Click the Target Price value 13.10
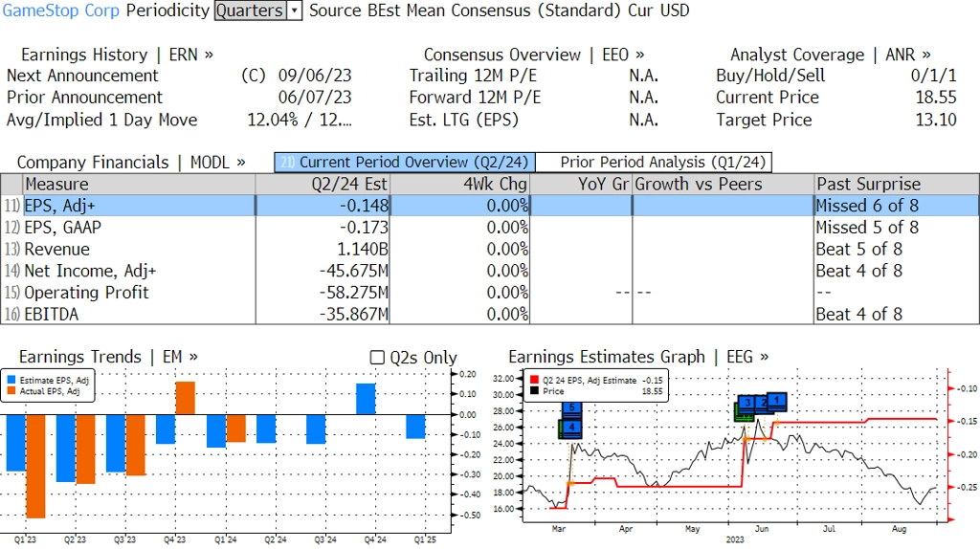 [x=936, y=120]
